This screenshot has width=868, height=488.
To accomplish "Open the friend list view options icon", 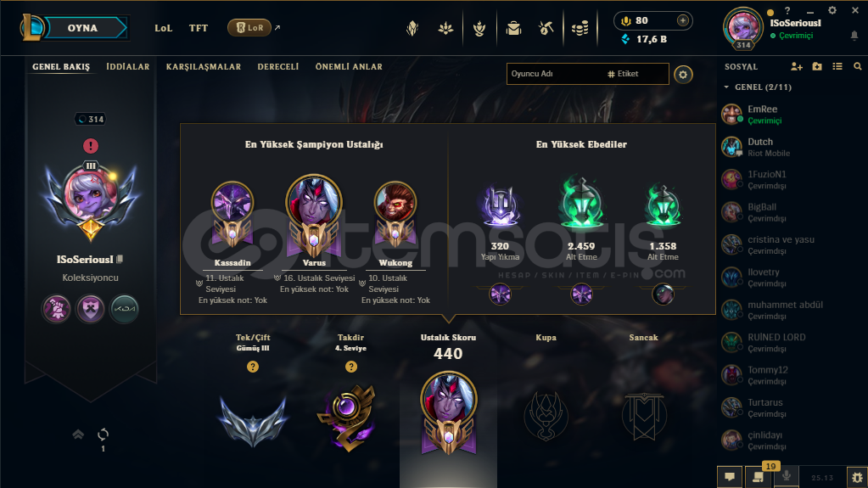I will (837, 66).
